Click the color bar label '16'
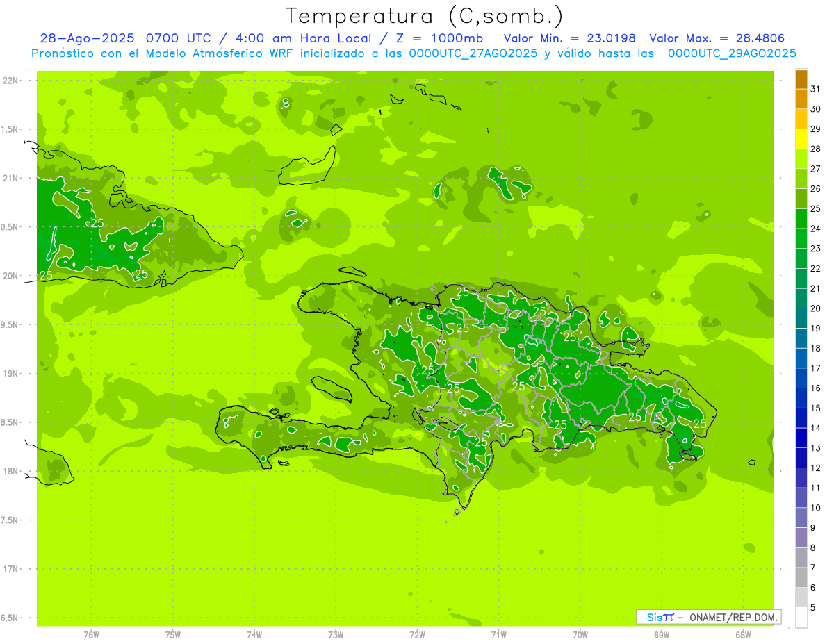This screenshot has width=834, height=644. pyautogui.click(x=816, y=388)
